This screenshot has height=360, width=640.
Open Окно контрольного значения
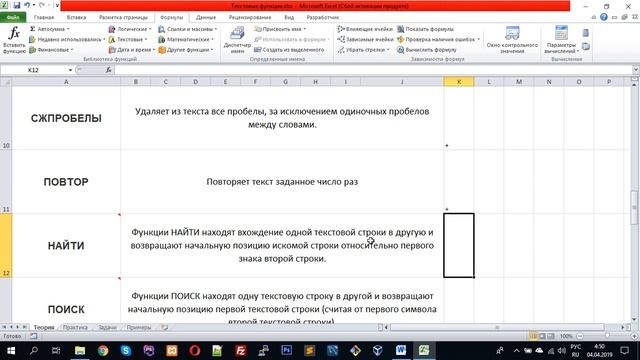point(512,40)
